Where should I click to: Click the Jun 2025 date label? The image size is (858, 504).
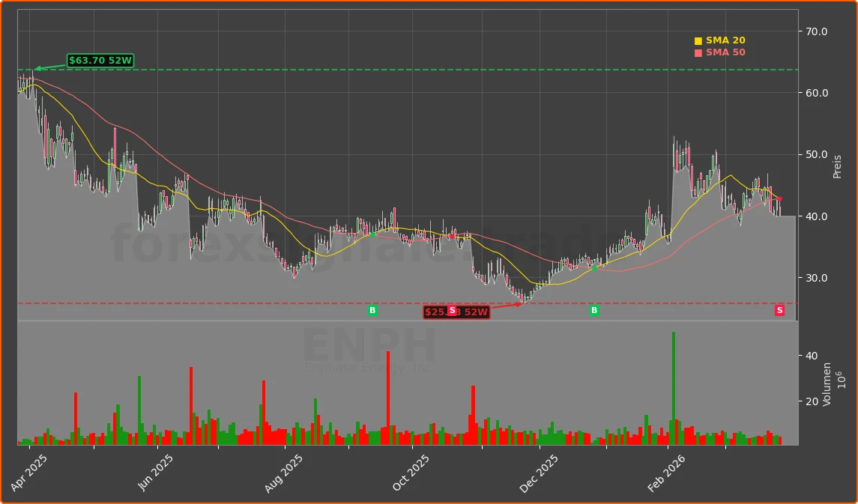tap(156, 473)
